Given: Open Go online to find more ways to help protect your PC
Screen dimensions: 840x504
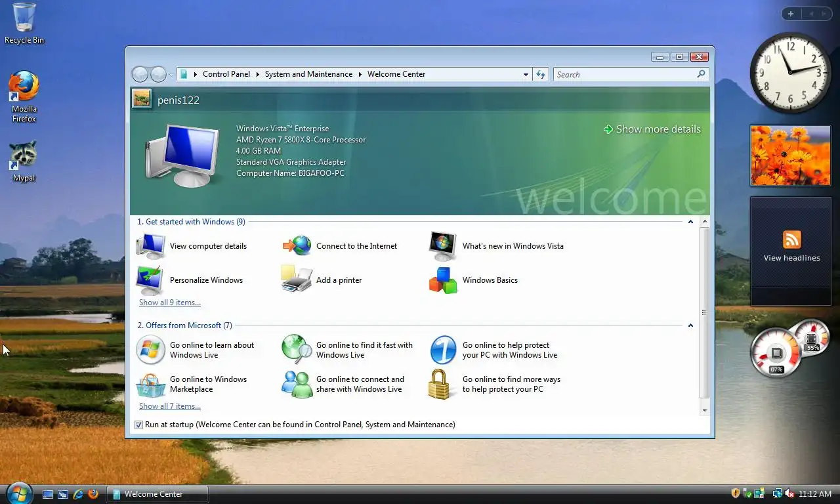Looking at the screenshot, I should coord(495,384).
